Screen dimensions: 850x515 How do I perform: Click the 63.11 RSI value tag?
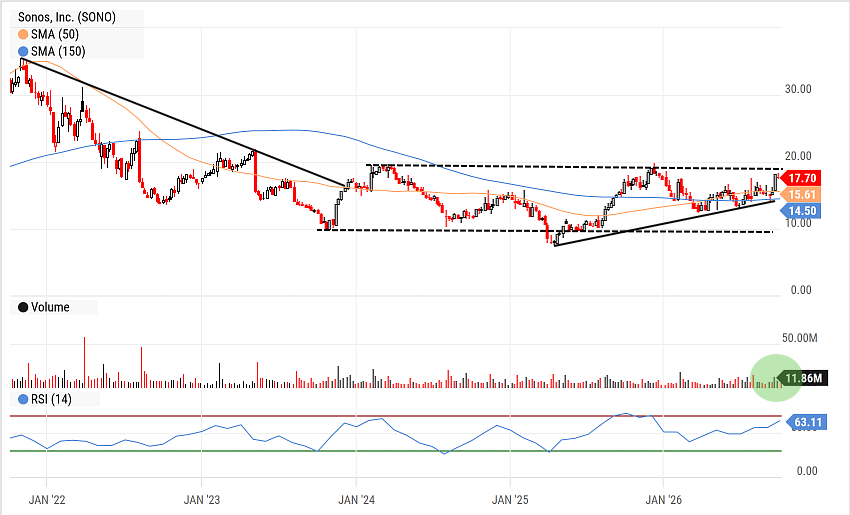pos(806,422)
